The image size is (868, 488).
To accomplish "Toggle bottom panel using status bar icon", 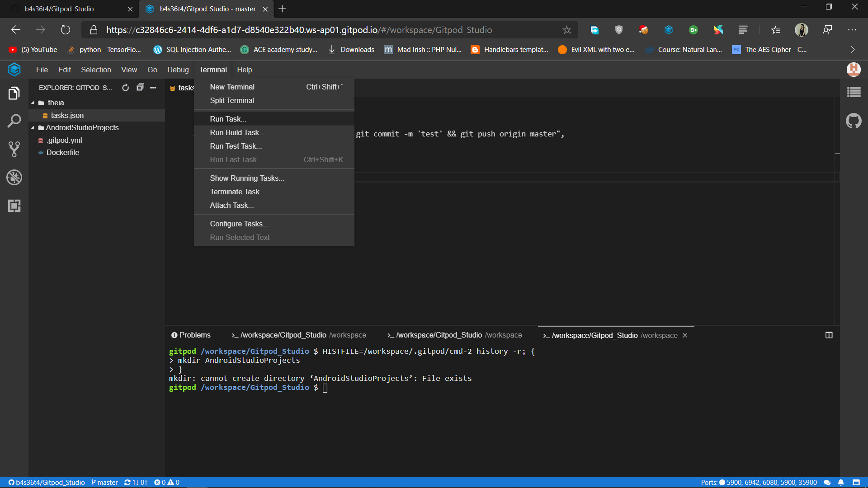I will click(856, 483).
